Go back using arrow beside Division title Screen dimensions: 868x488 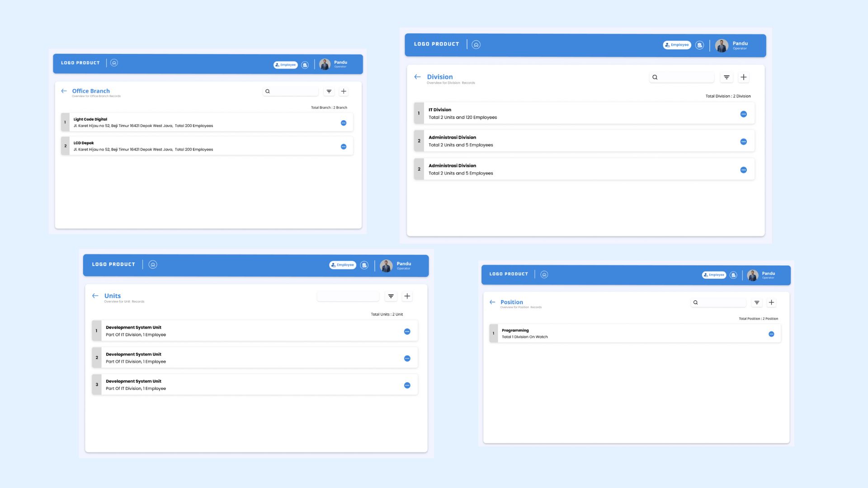click(x=417, y=77)
